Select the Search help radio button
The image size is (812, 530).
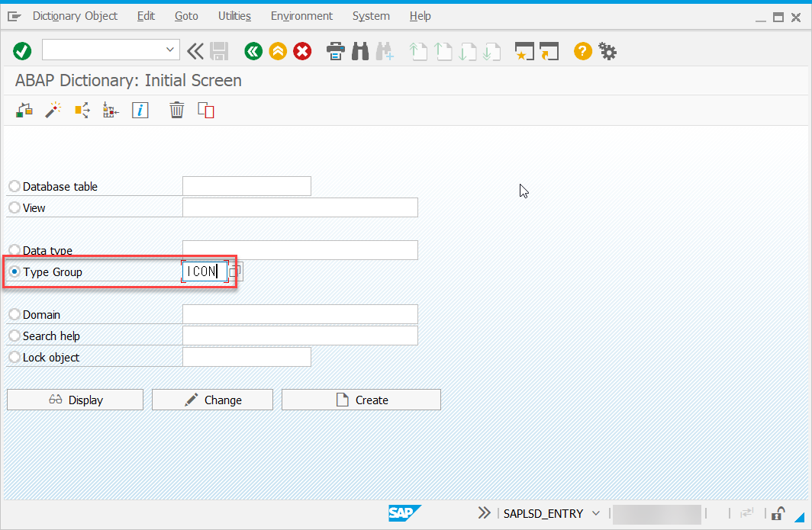[14, 336]
